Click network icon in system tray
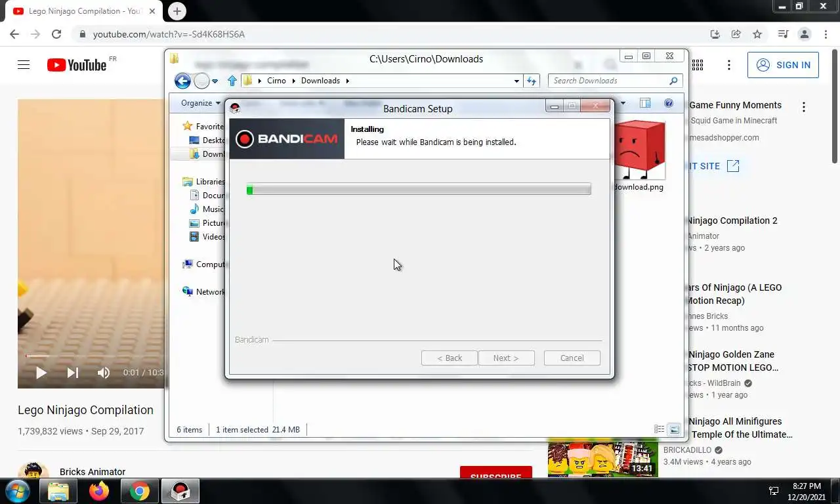 (x=774, y=492)
